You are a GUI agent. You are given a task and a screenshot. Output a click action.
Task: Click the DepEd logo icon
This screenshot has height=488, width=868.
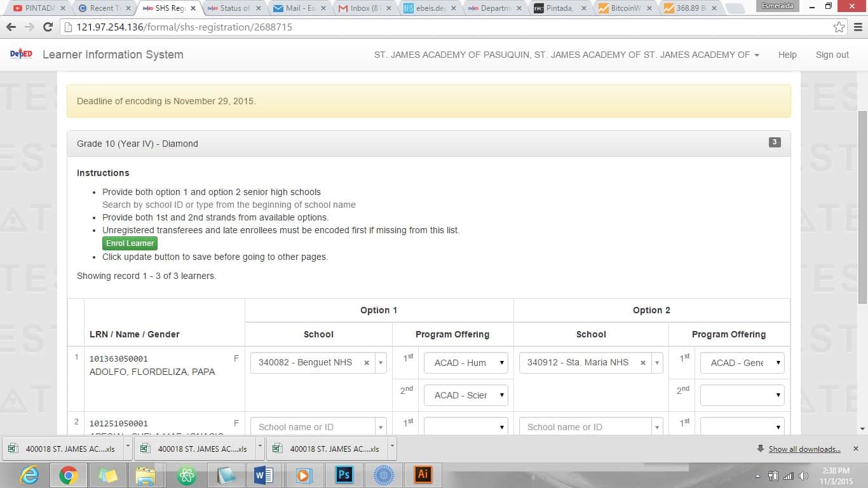pyautogui.click(x=21, y=55)
